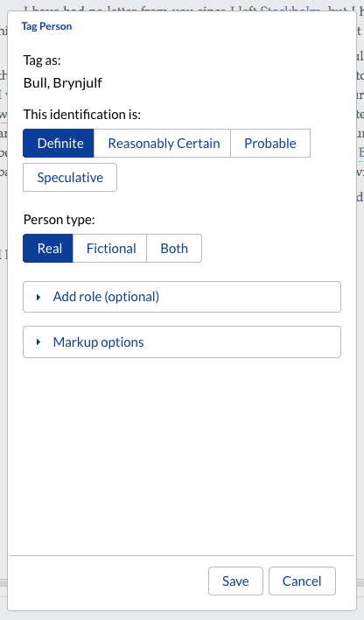Click the 'This identification is:' label
The image size is (364, 620).
(x=82, y=115)
